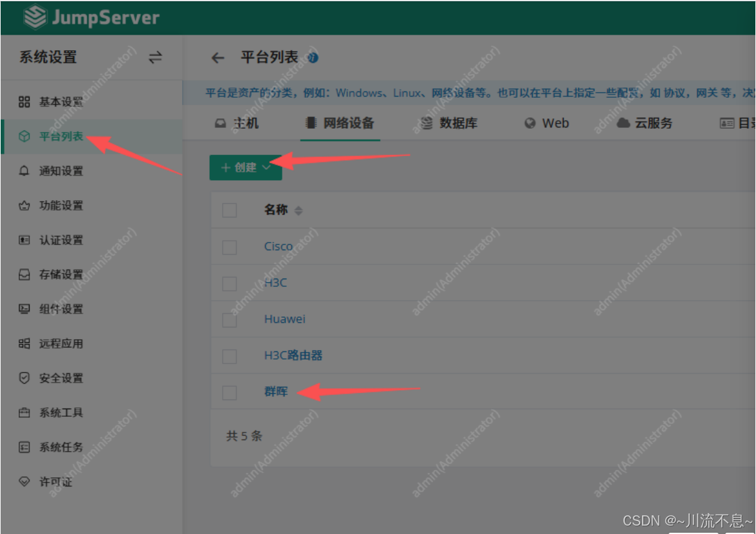Click the 基本设置 grid icon

click(24, 102)
